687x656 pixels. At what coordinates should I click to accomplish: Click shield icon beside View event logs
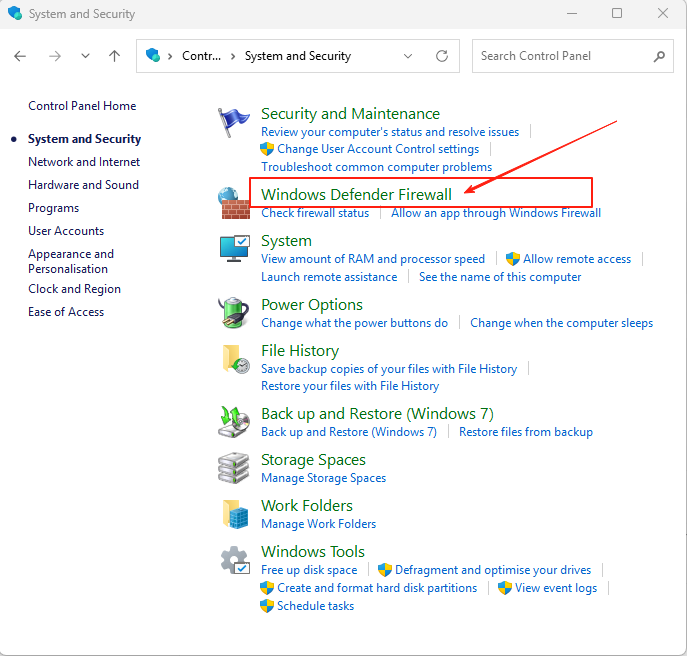505,588
